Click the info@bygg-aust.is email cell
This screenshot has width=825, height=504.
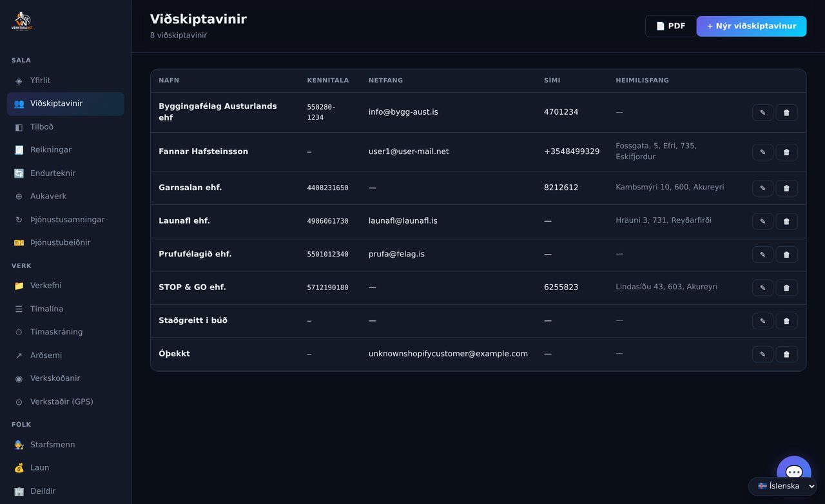[403, 112]
